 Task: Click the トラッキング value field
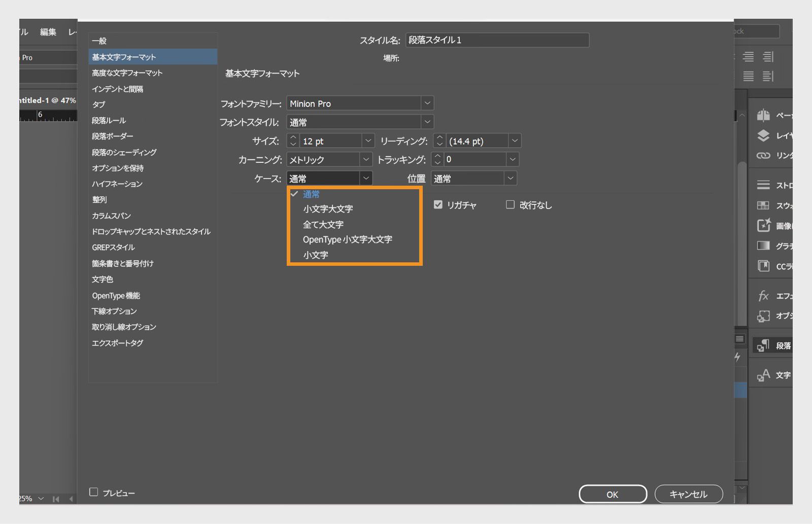pyautogui.click(x=475, y=159)
